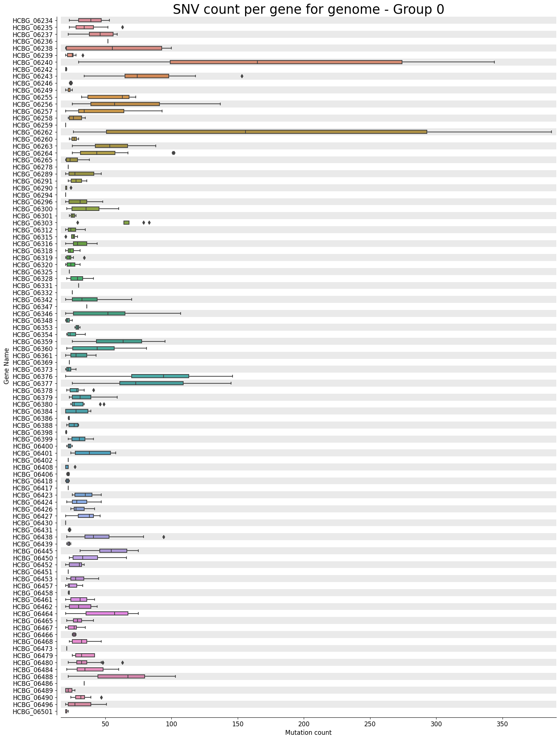
Task: Click the HCBG_06243 outlier diamond marker
Action: pos(242,76)
